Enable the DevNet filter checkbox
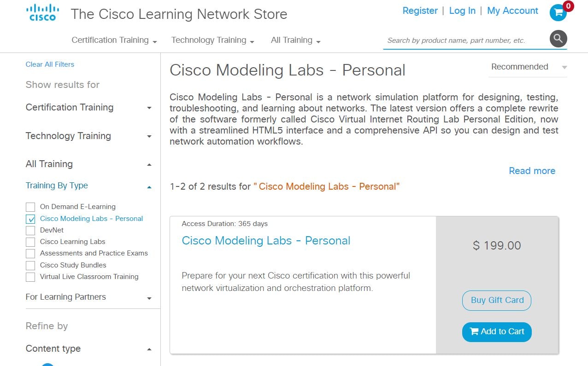This screenshot has height=366, width=588. pyautogui.click(x=30, y=230)
